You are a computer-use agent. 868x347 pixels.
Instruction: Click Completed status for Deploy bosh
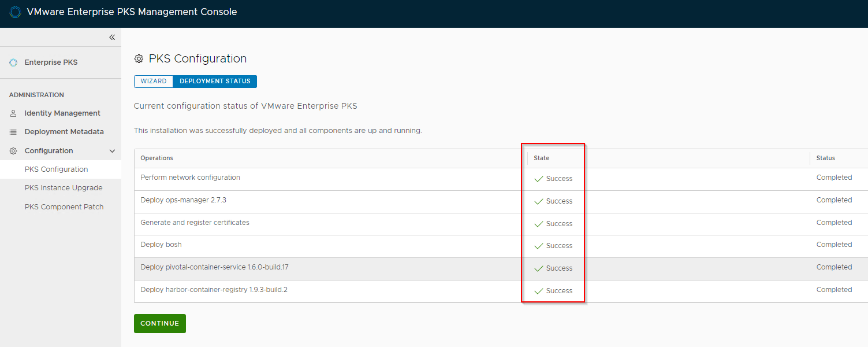pos(834,245)
